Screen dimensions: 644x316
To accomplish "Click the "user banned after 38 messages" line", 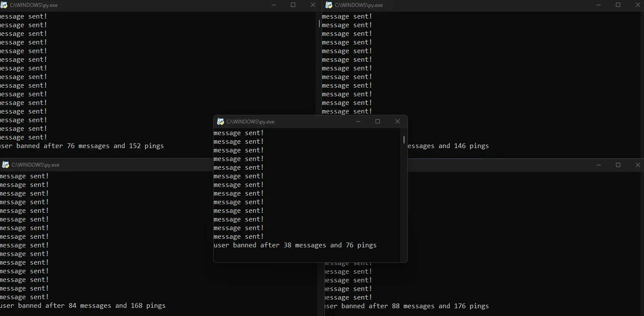I will (x=295, y=245).
